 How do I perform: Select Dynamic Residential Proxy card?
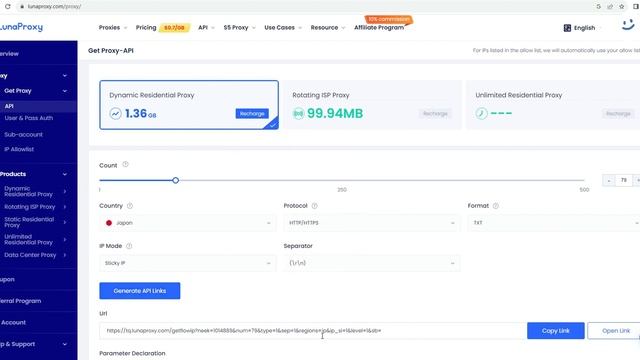tap(189, 105)
